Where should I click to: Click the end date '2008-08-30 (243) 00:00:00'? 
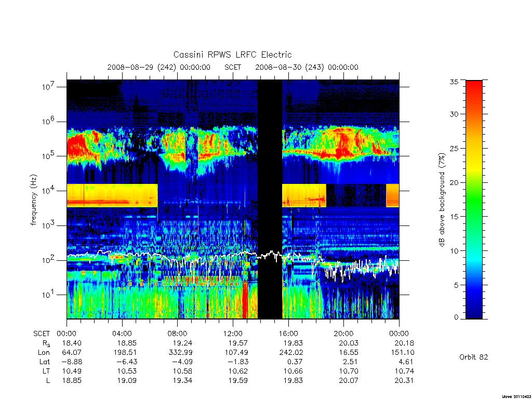(x=307, y=68)
